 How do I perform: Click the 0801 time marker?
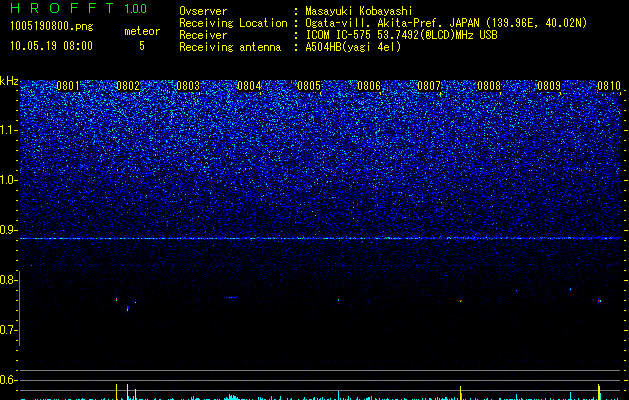tap(68, 86)
